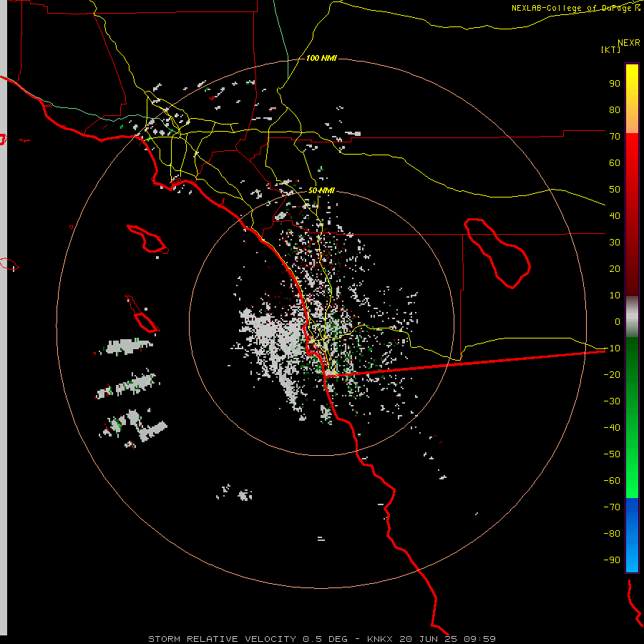
Task: Click the -50 scale value
Action: (612, 454)
